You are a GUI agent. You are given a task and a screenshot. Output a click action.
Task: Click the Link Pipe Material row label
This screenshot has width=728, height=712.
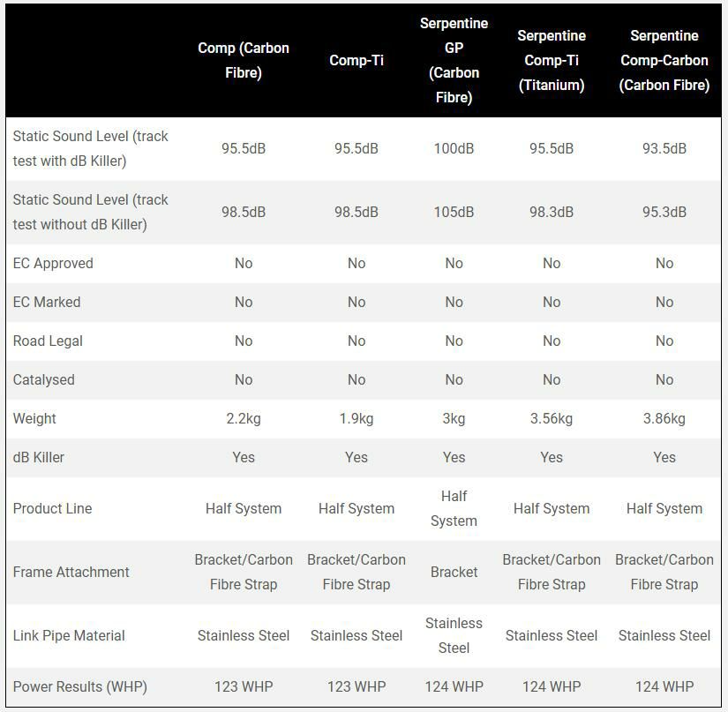69,635
